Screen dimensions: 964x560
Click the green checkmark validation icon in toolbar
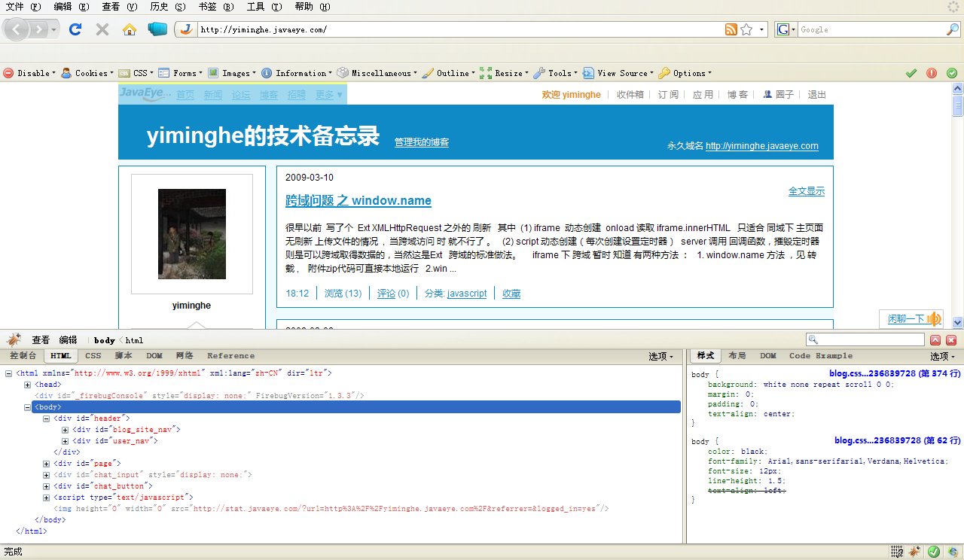click(911, 73)
